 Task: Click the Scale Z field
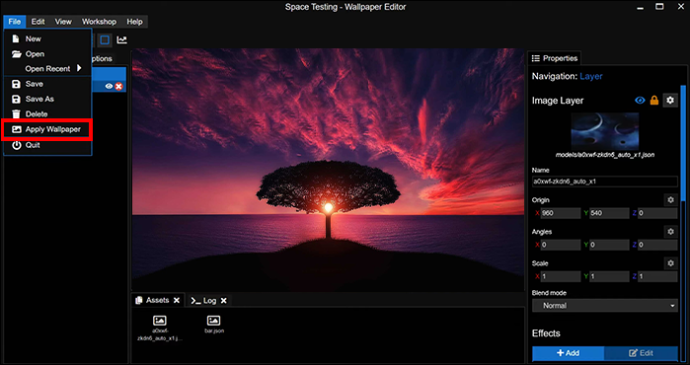point(657,277)
